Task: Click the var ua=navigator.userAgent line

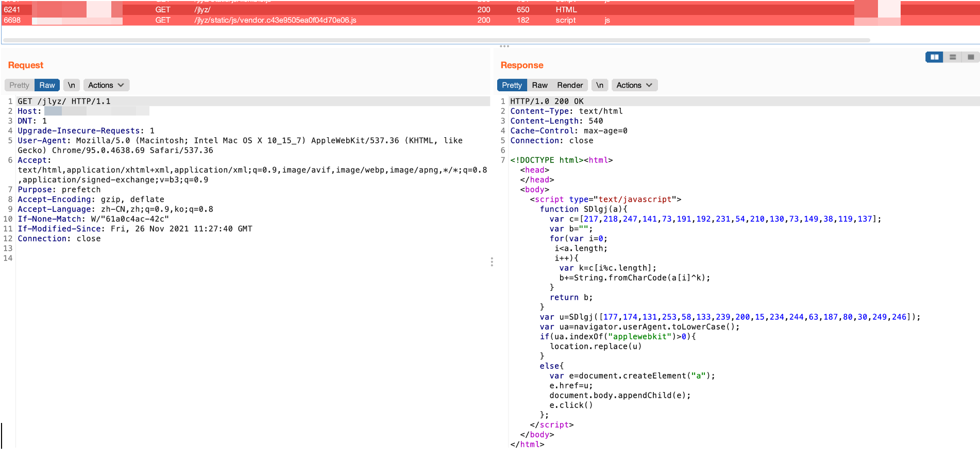Action: click(639, 327)
